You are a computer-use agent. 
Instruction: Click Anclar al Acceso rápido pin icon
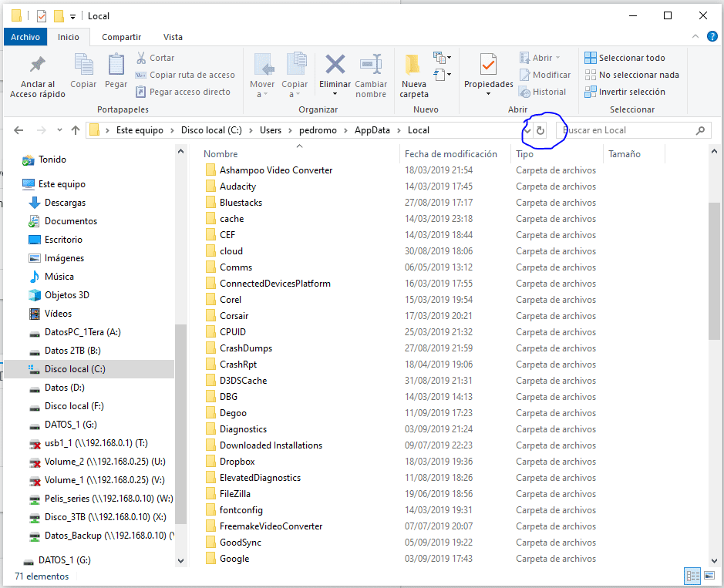tap(38, 65)
